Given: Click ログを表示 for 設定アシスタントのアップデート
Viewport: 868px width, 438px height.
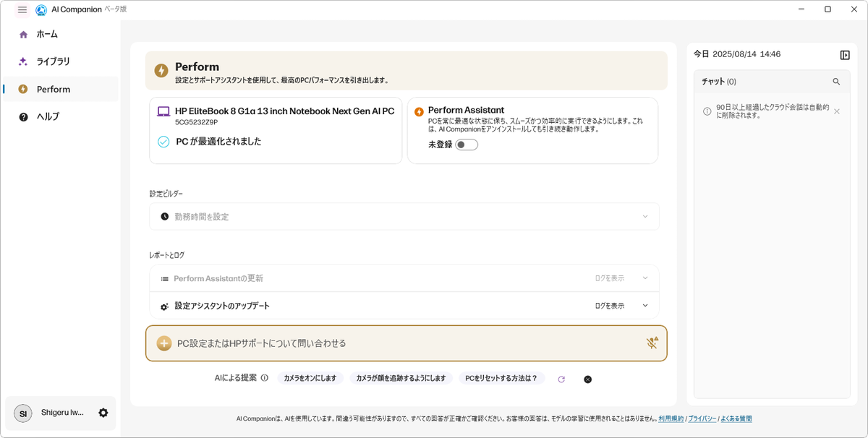Looking at the screenshot, I should coord(610,306).
